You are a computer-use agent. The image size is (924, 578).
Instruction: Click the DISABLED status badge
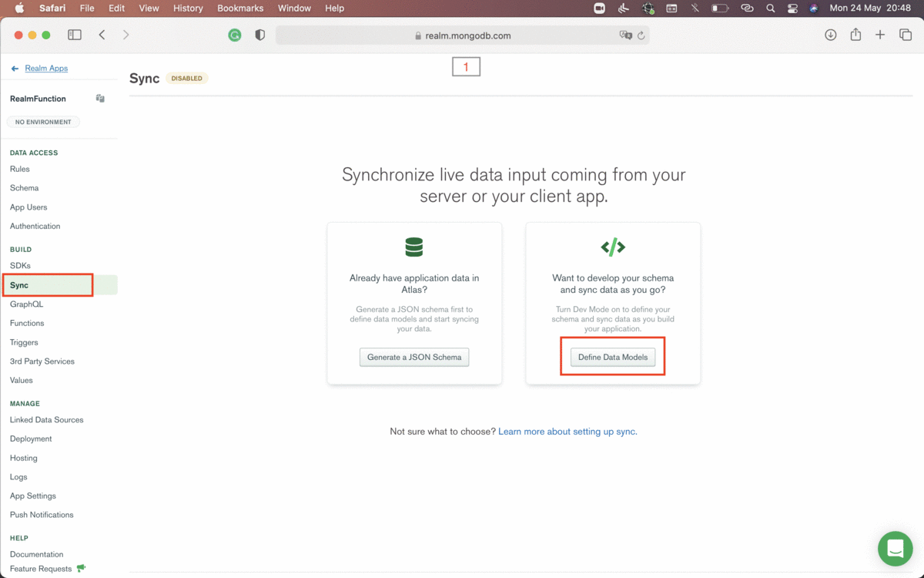pos(187,79)
